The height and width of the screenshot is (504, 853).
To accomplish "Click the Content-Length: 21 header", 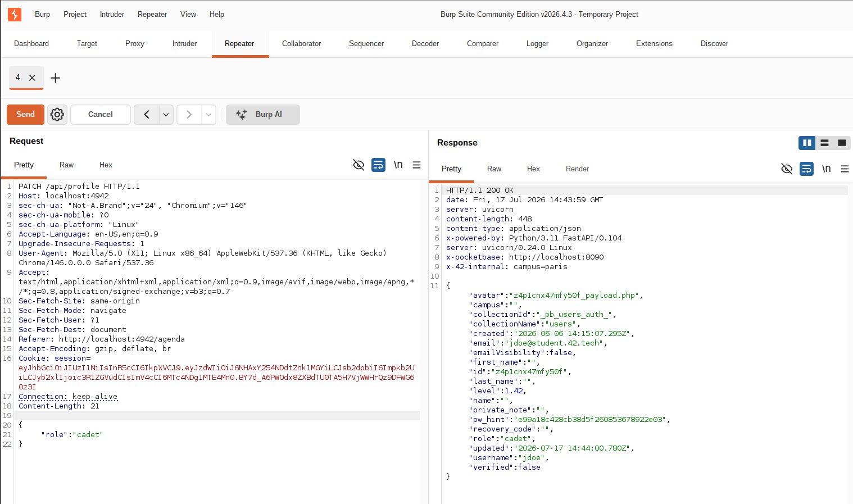I will 59,406.
